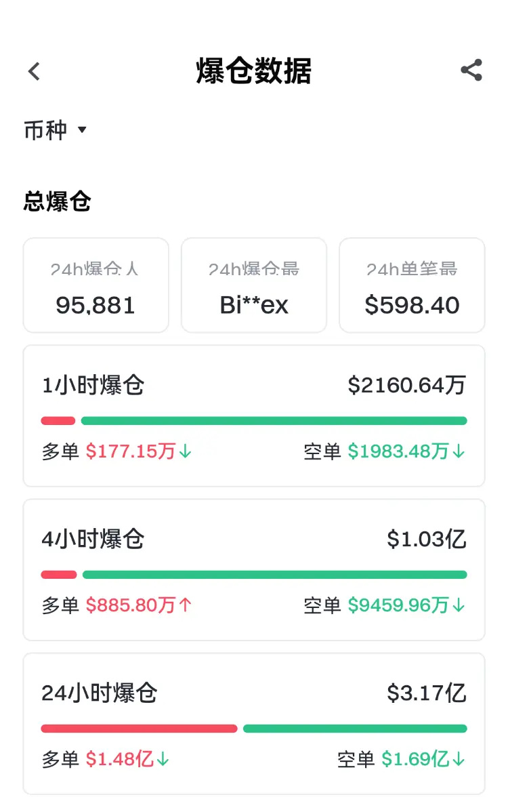Tap the $3.17亿 24-hour total
This screenshot has height=812, width=508.
(x=427, y=693)
